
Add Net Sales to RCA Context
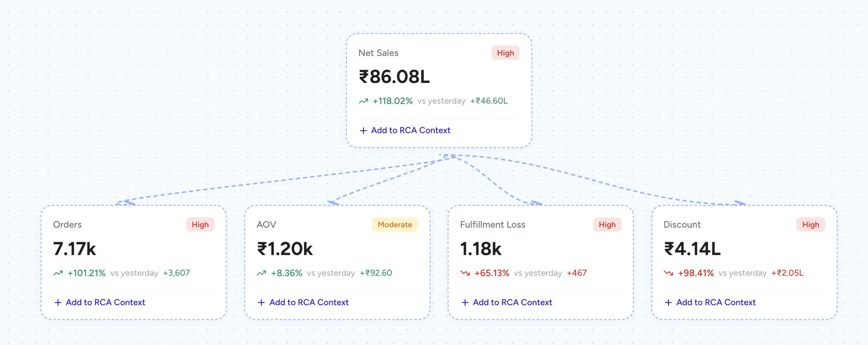tap(410, 131)
